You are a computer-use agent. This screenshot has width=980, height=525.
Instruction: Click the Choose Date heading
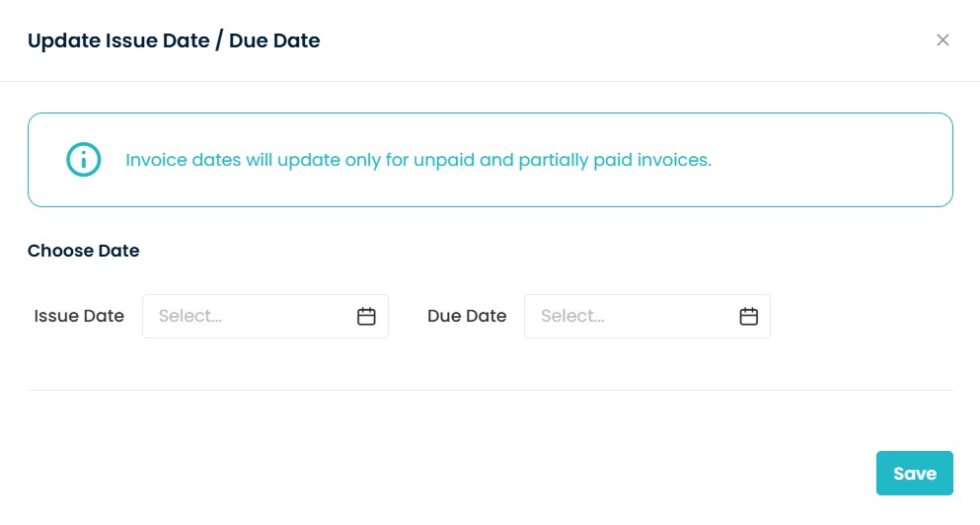(x=84, y=251)
